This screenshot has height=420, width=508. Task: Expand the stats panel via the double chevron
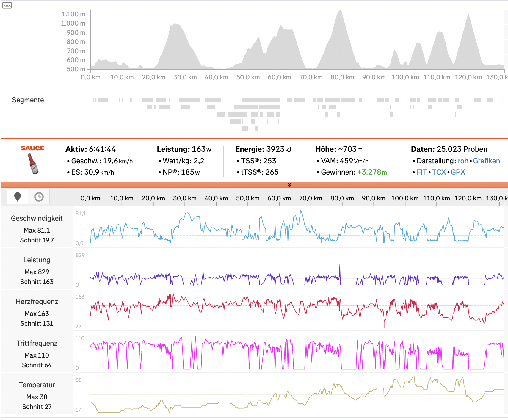coord(289,185)
